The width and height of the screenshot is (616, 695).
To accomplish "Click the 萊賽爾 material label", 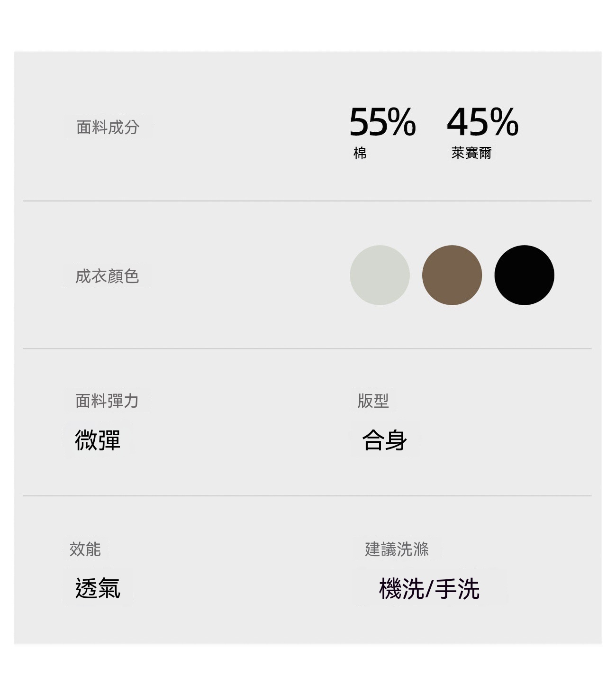I will click(x=471, y=153).
